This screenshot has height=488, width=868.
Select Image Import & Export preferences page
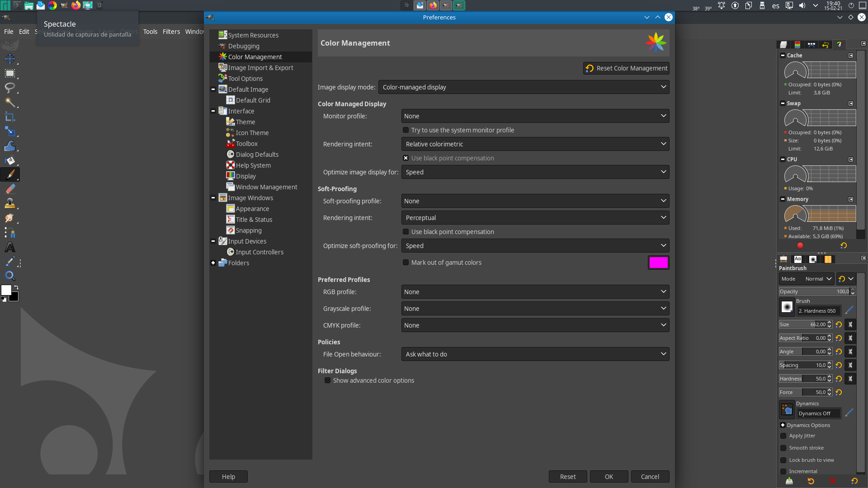260,68
